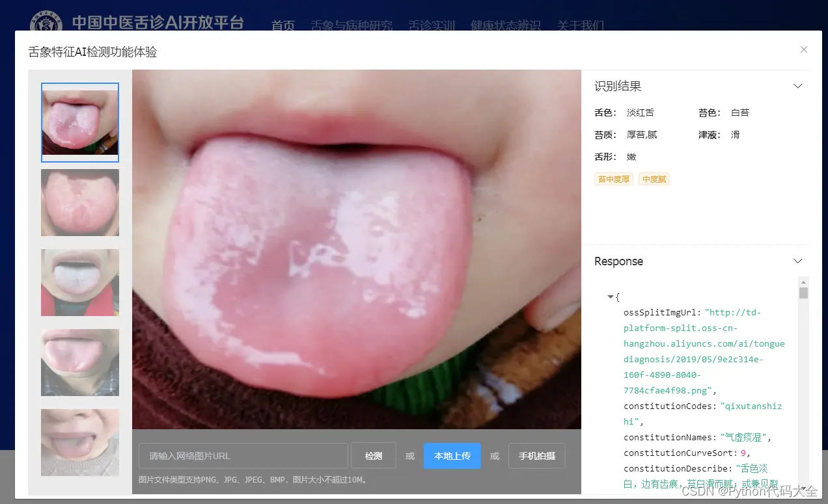Collapse the 识别结果 panel

(798, 86)
